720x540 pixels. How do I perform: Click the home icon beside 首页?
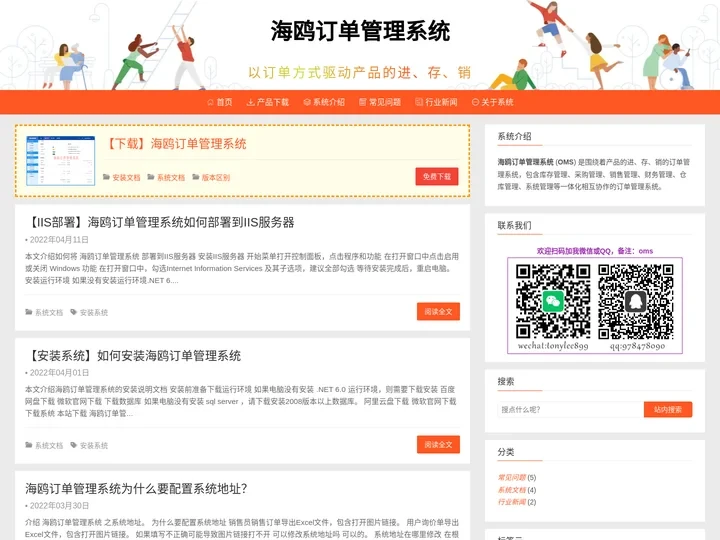coord(211,102)
